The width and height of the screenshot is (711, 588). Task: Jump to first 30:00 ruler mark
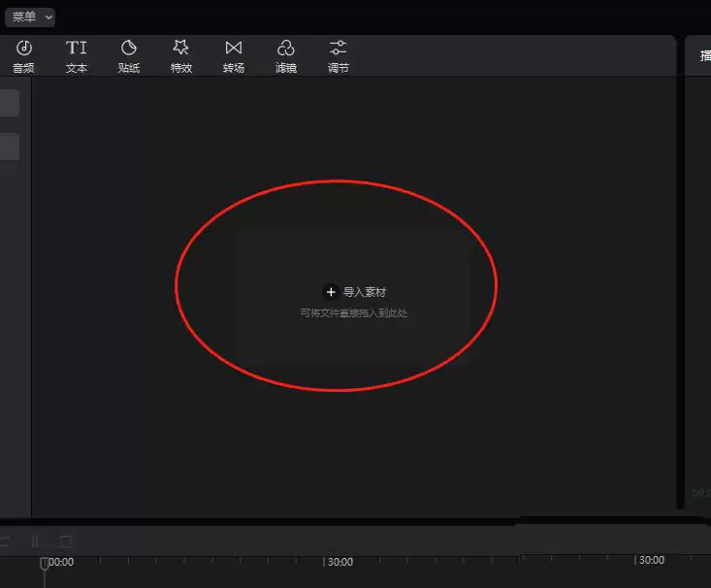pos(324,562)
